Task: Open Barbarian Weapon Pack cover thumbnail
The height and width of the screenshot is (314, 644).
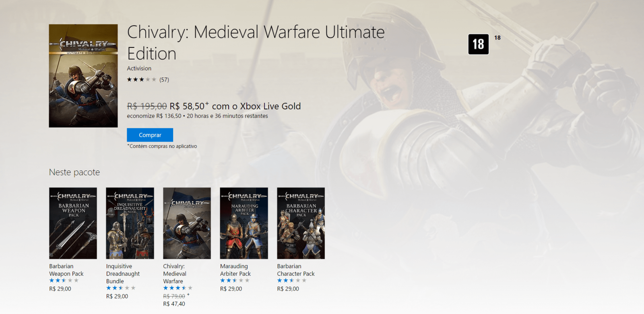Action: [x=73, y=223]
